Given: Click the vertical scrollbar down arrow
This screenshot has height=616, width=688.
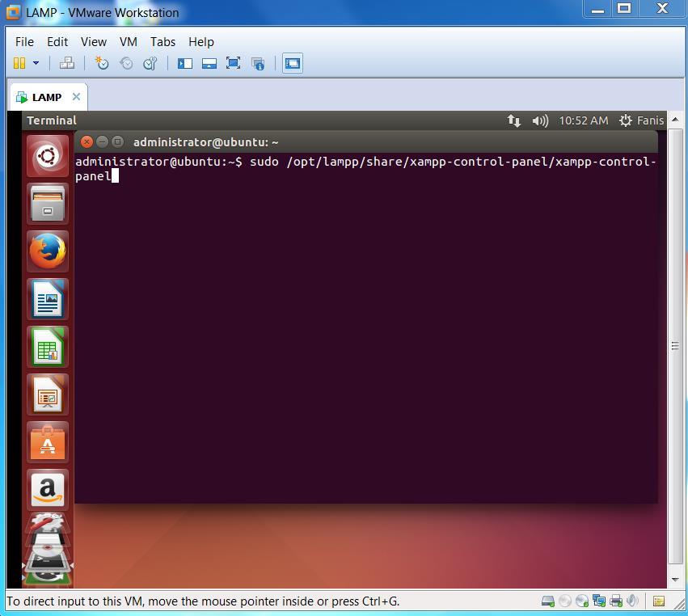Looking at the screenshot, I should [x=675, y=580].
